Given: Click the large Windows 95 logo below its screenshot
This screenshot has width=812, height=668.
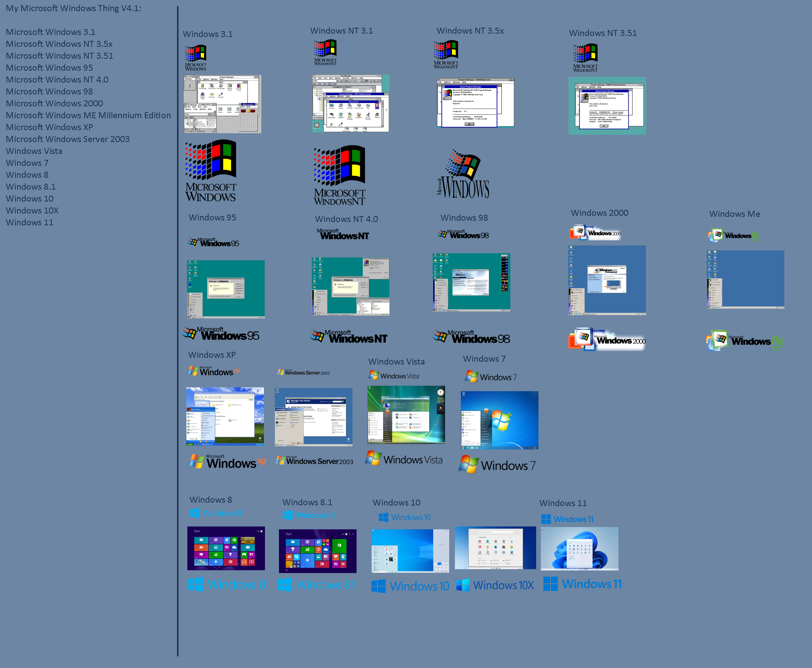Looking at the screenshot, I should pos(221,334).
